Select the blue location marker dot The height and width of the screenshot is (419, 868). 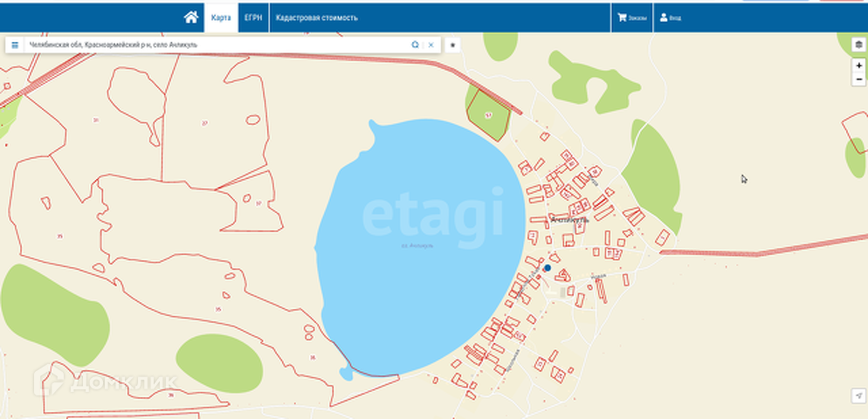pos(548,268)
